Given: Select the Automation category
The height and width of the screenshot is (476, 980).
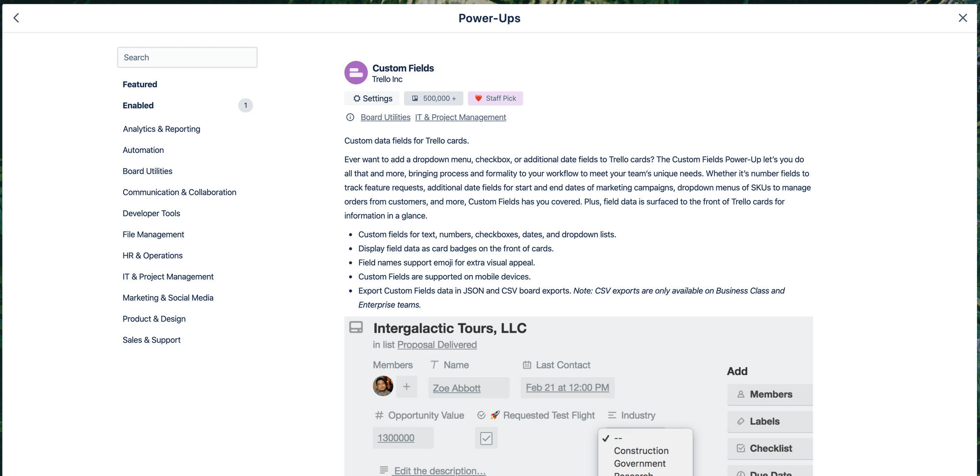Looking at the screenshot, I should (143, 150).
